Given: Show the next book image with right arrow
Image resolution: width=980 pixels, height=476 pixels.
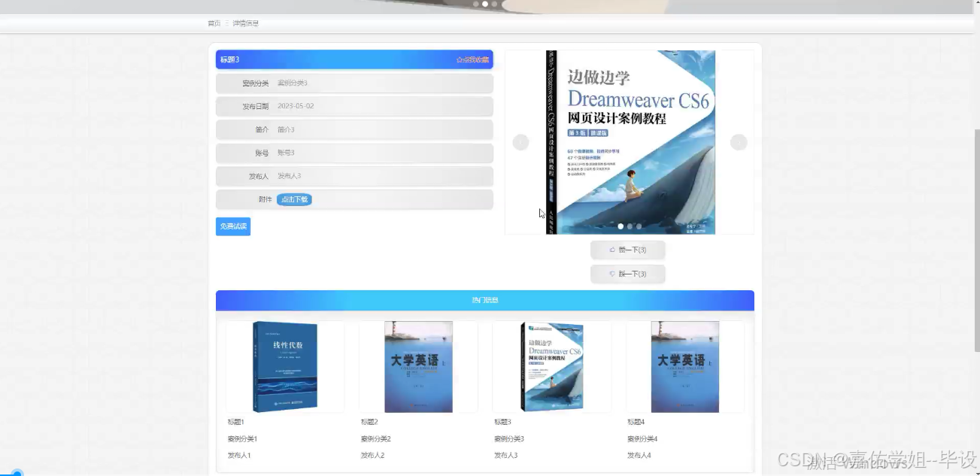Looking at the screenshot, I should [x=739, y=142].
